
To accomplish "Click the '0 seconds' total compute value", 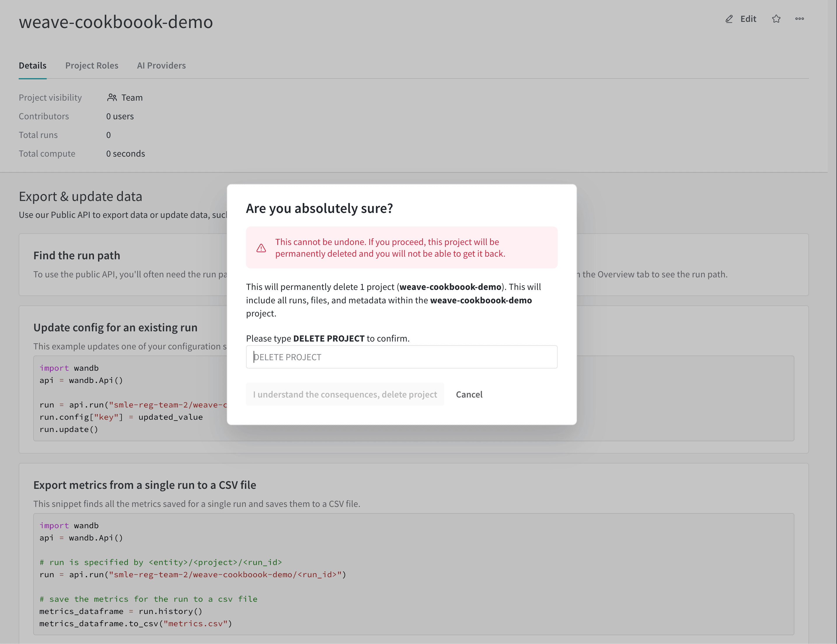I will [126, 153].
